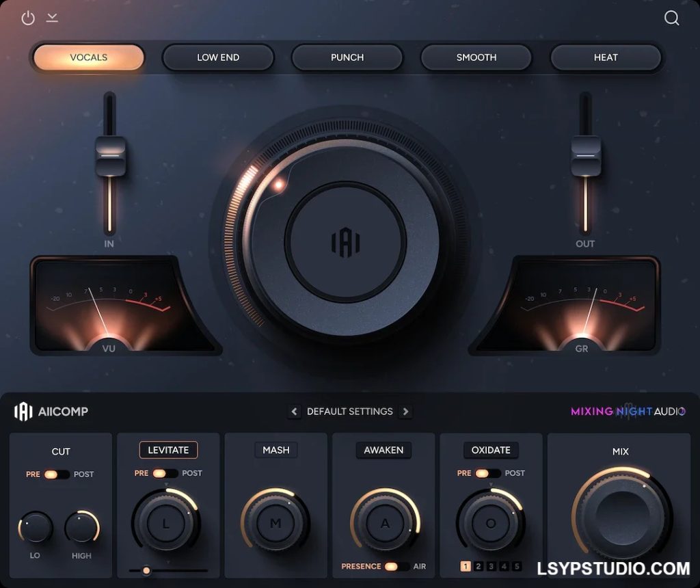Screen dimensions: 700x588
Task: Switch to the SMOOTH preset
Action: click(x=476, y=57)
